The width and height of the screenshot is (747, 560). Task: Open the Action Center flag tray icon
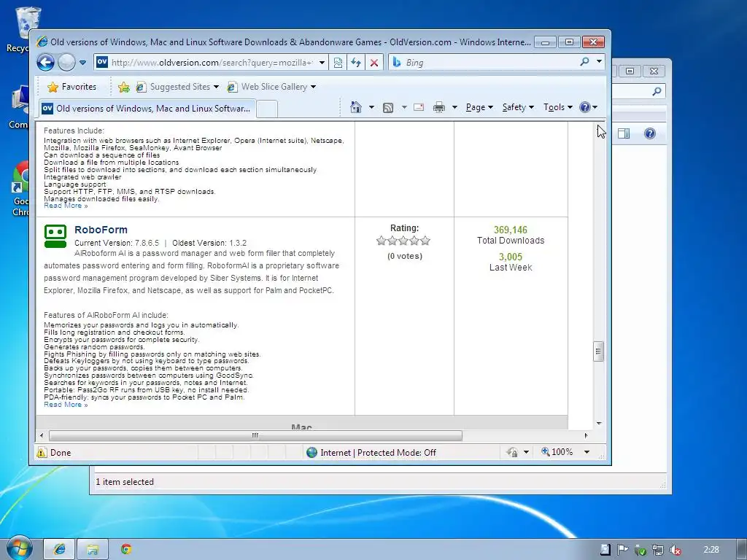(623, 550)
